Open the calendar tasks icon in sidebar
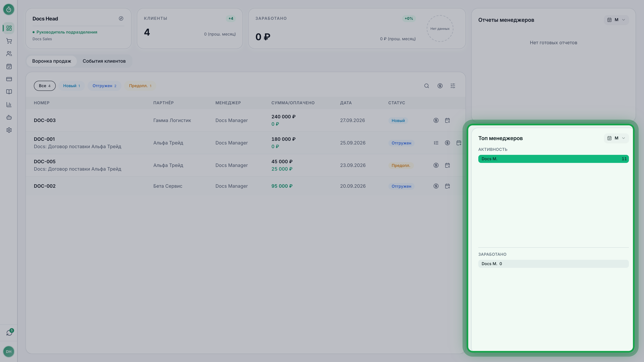 9,67
